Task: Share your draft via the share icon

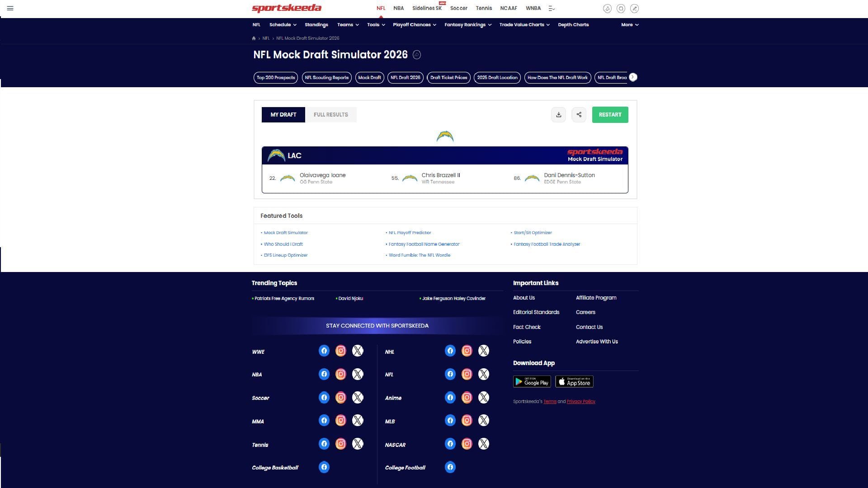Action: pos(579,114)
